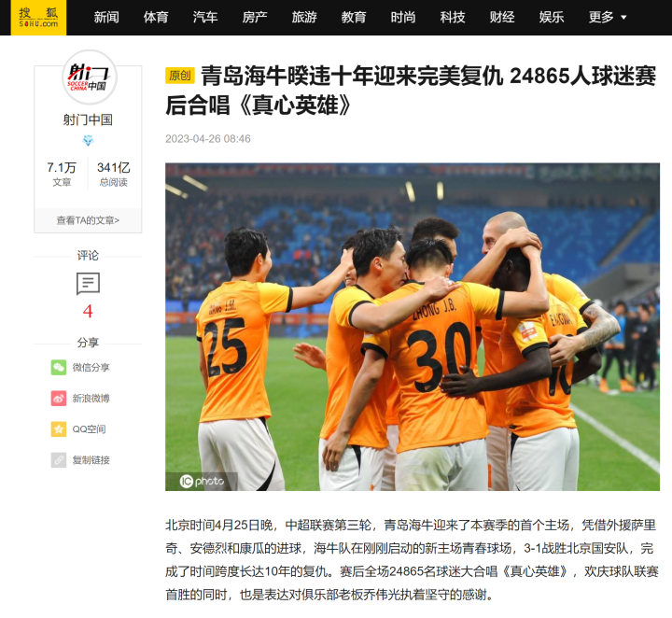Share to QQ空间 star icon
The width and height of the screenshot is (672, 618).
[x=59, y=429]
